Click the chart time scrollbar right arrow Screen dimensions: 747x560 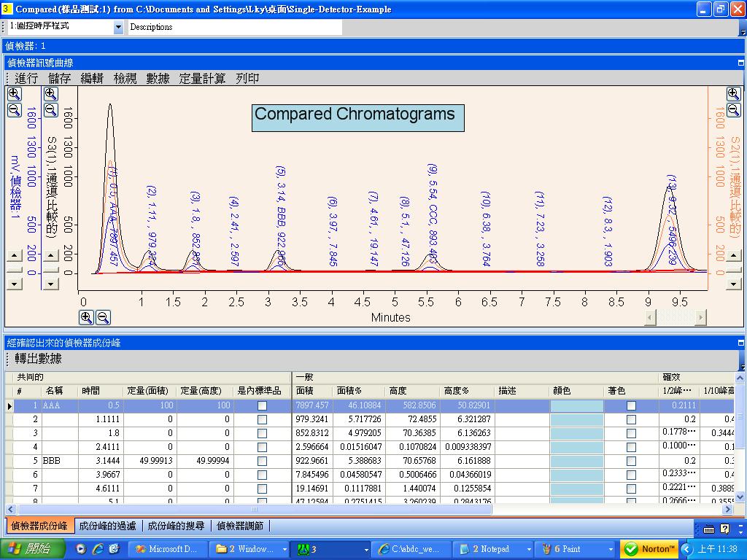[700, 317]
